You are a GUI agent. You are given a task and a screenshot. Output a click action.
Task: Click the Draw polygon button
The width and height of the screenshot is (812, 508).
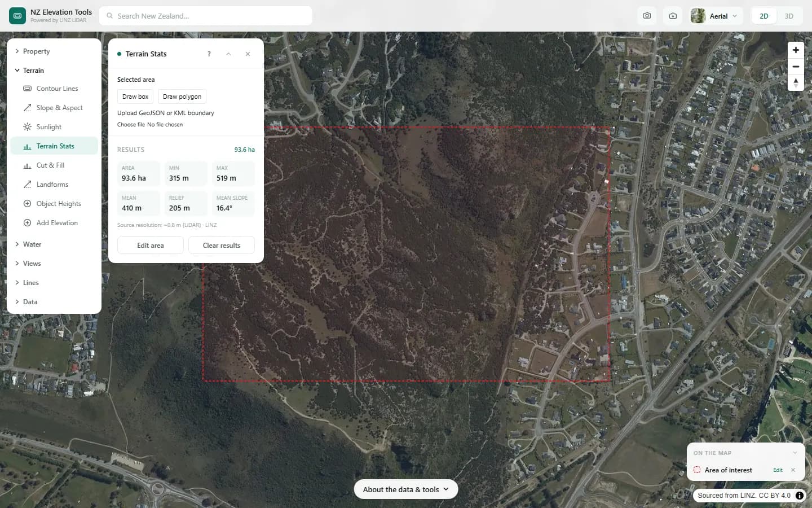click(182, 97)
